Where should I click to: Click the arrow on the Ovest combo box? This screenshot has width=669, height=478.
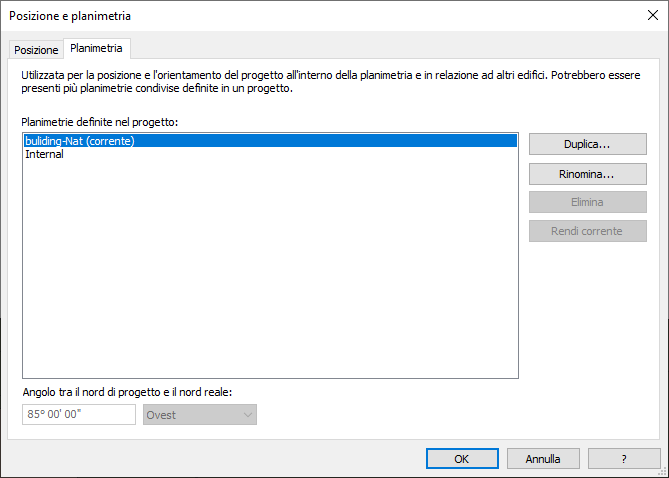click(x=246, y=414)
